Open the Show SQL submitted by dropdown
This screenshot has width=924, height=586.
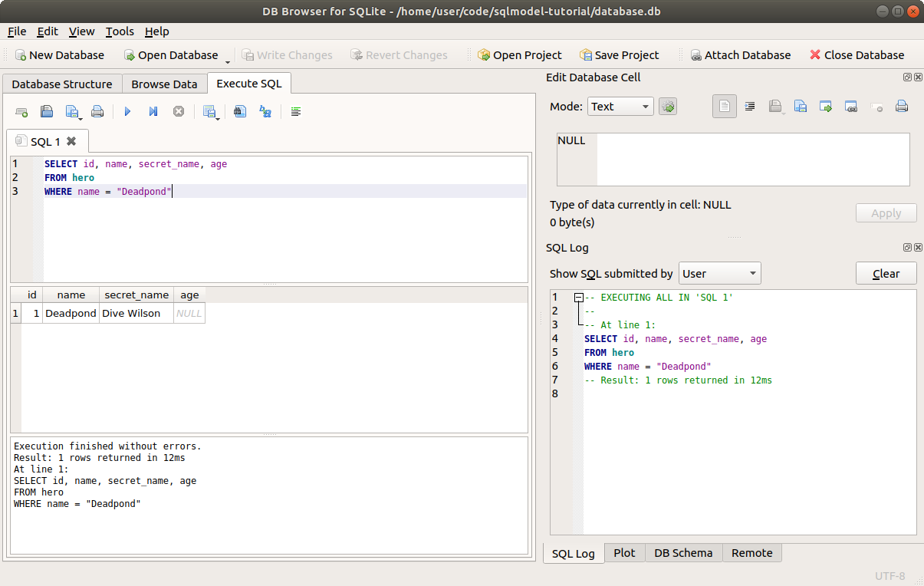pyautogui.click(x=718, y=272)
